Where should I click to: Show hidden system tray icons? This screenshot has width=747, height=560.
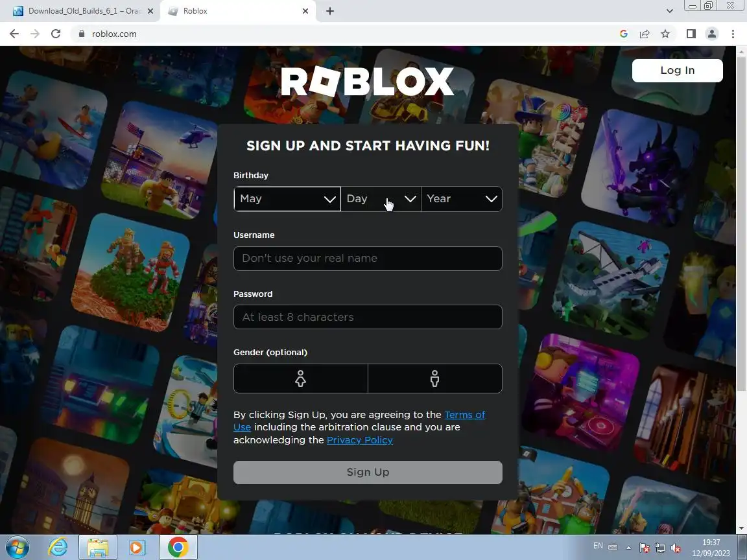tap(629, 548)
